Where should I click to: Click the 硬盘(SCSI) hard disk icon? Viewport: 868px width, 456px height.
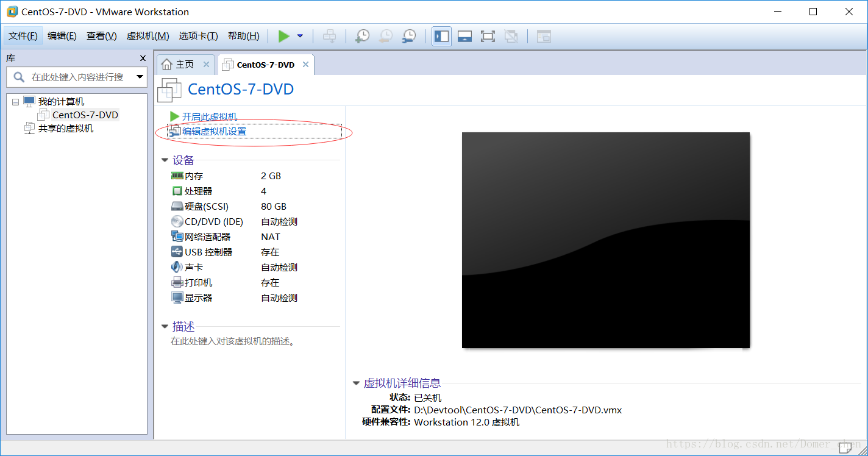(x=177, y=207)
